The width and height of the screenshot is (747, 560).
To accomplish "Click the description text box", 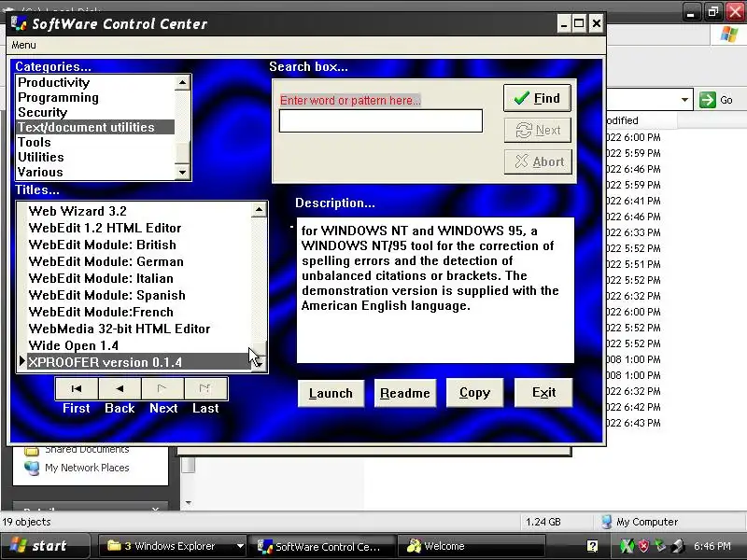I will 435,290.
